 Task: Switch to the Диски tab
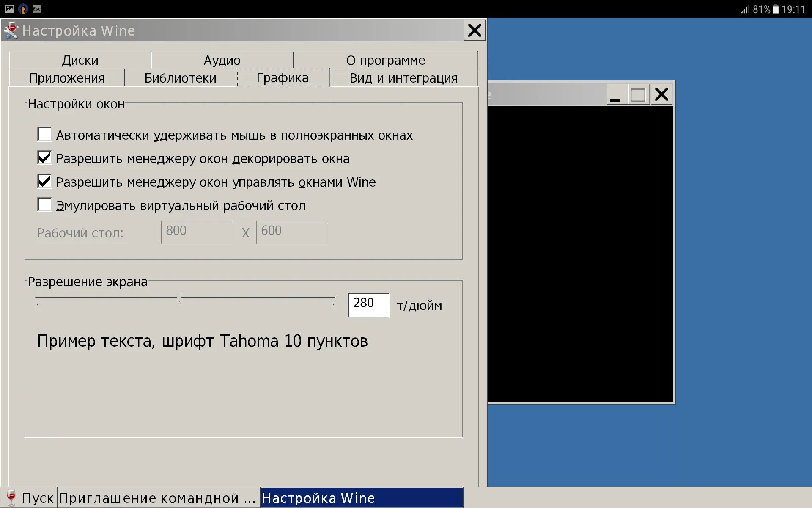80,60
